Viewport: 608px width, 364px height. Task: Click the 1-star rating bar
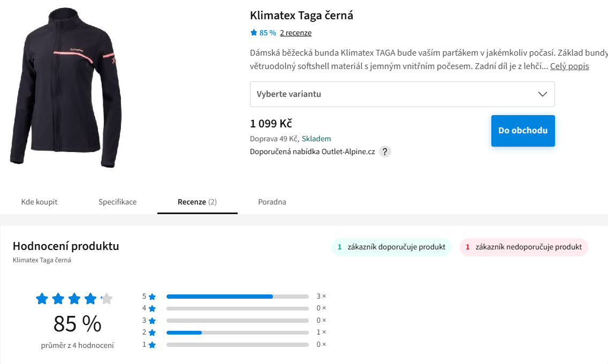click(x=237, y=345)
